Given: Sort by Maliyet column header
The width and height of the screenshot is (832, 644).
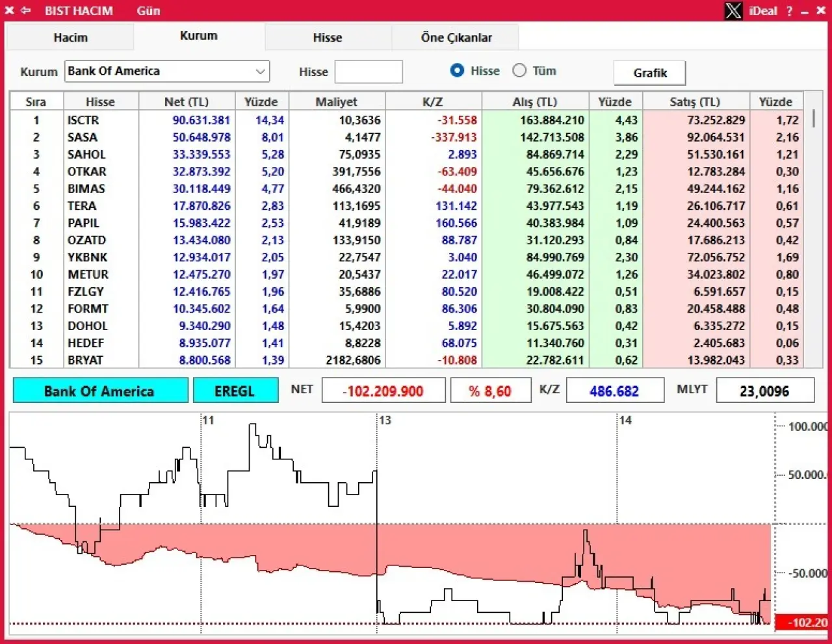Looking at the screenshot, I should (337, 102).
